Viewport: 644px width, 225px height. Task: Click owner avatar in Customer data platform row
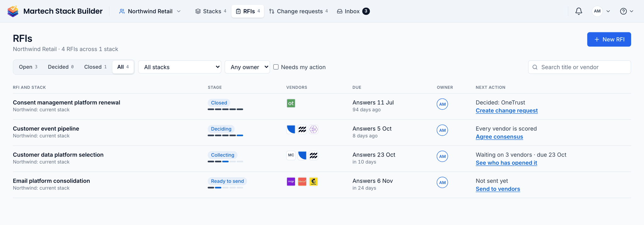click(442, 156)
